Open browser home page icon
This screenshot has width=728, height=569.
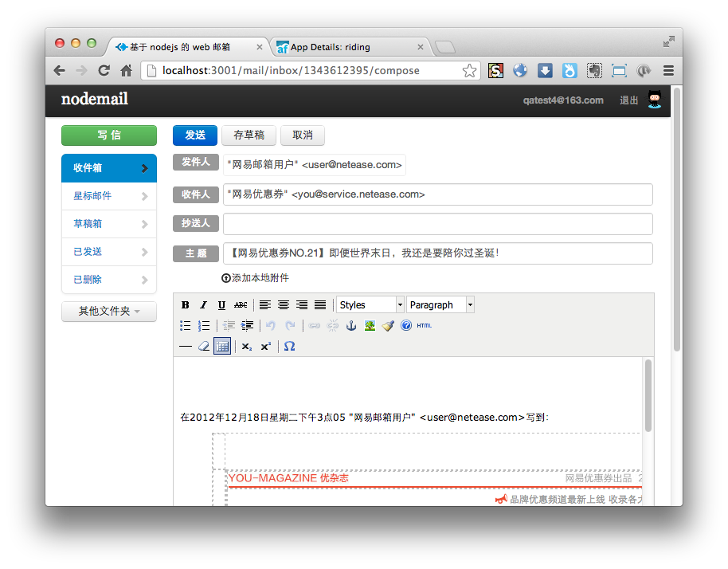point(127,71)
